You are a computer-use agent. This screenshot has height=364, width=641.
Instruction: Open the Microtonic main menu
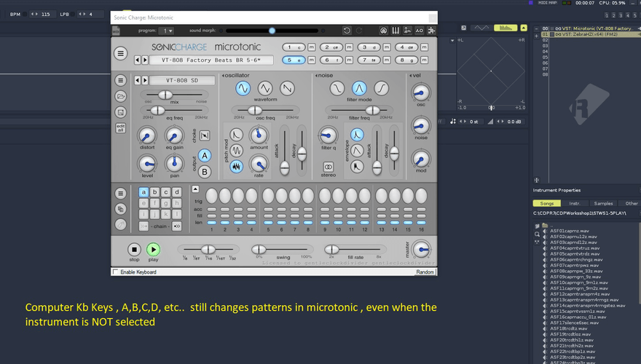coord(121,53)
